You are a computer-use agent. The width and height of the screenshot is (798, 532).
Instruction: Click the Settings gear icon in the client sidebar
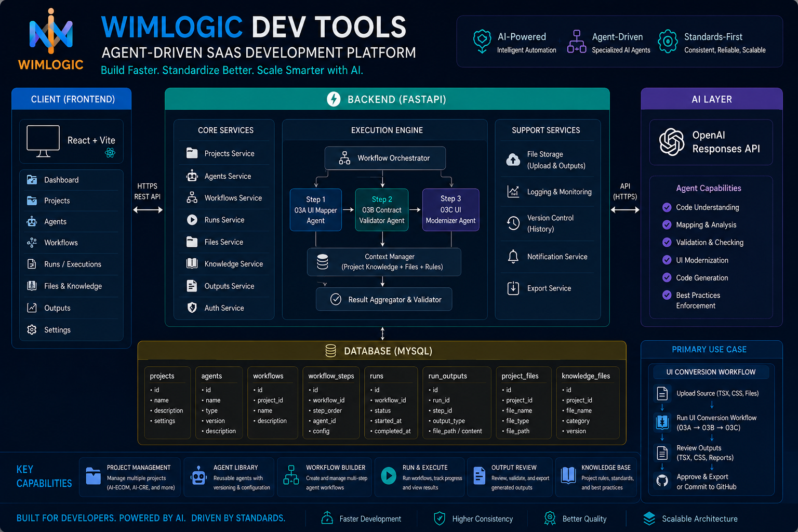(32, 330)
